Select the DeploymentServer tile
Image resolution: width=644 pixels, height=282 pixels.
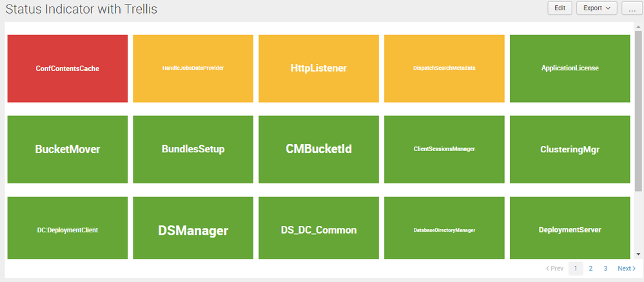pyautogui.click(x=570, y=229)
